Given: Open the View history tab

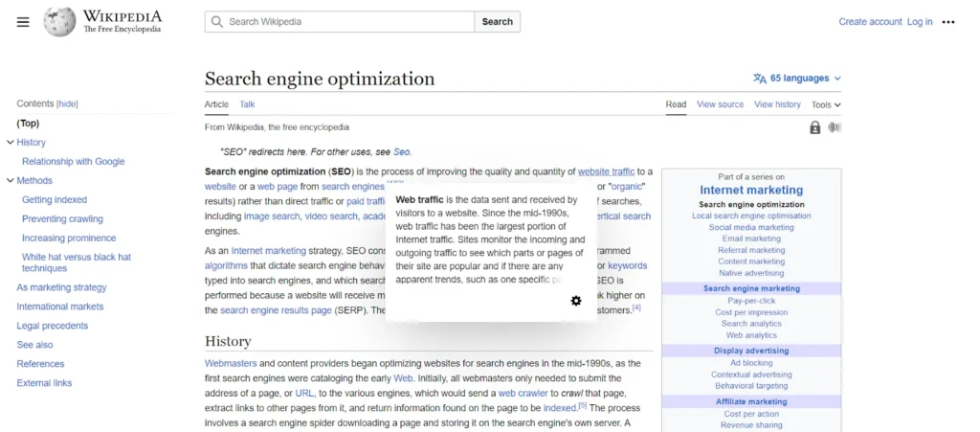Looking at the screenshot, I should (777, 104).
